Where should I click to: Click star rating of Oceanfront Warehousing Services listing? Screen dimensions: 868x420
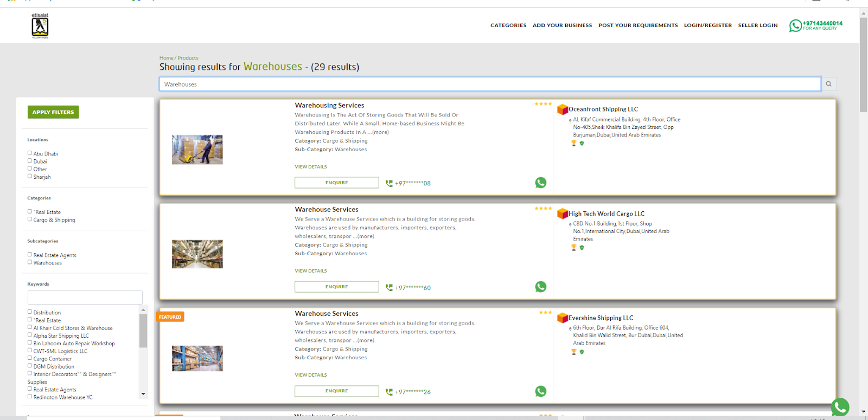[x=543, y=104]
